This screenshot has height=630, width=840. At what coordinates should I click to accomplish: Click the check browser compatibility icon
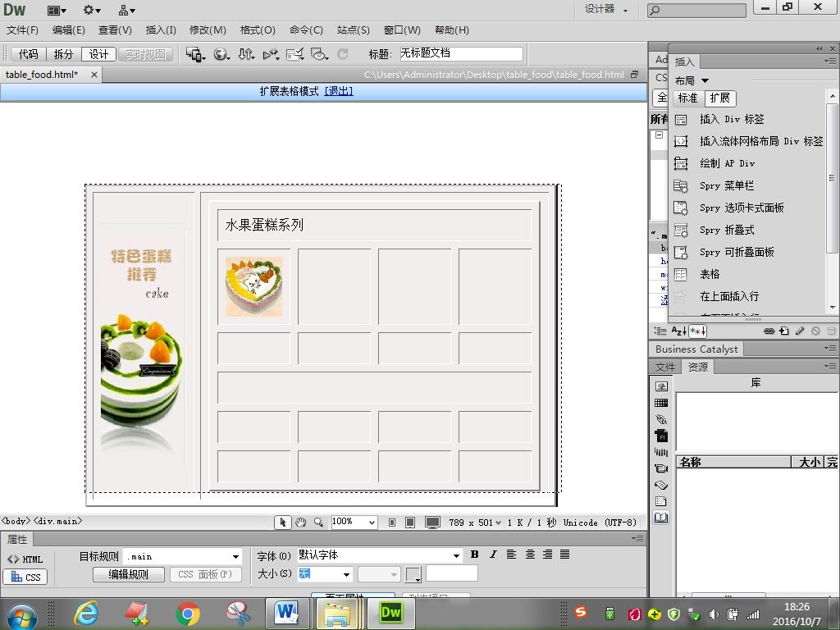click(294, 54)
